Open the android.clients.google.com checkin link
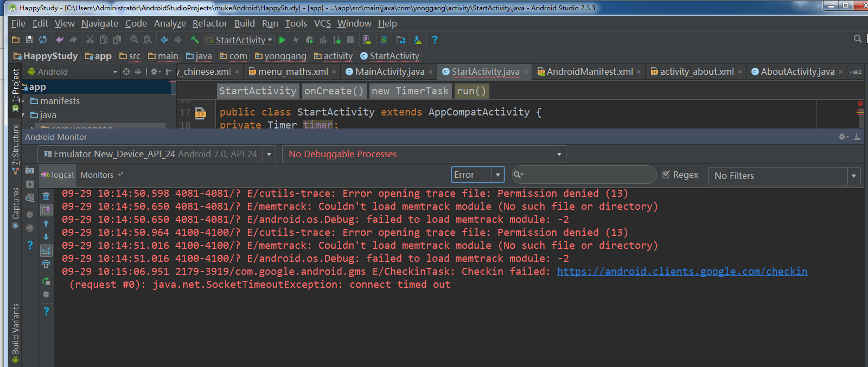The width and height of the screenshot is (868, 367). coord(682,272)
